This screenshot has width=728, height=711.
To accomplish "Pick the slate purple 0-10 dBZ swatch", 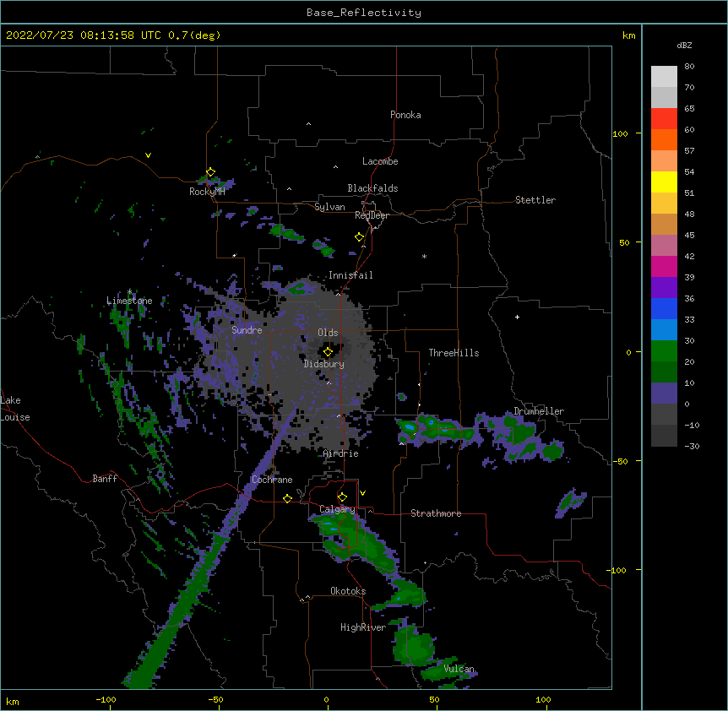I will (664, 393).
